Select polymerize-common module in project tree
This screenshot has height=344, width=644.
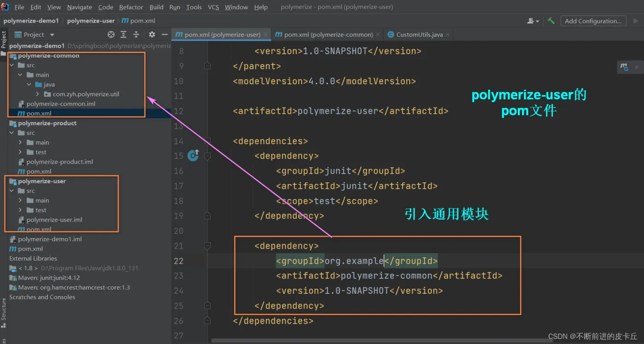pyautogui.click(x=49, y=56)
